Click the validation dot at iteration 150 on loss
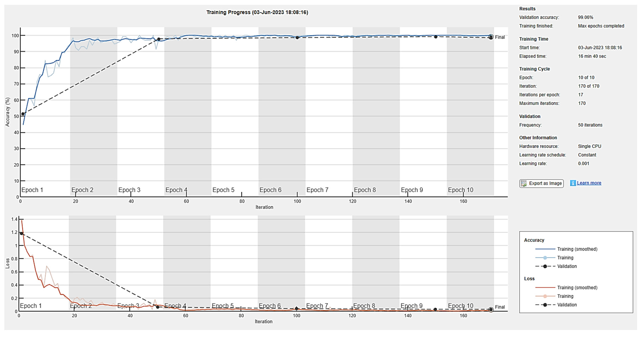The width and height of the screenshot is (644, 338). coord(435,309)
